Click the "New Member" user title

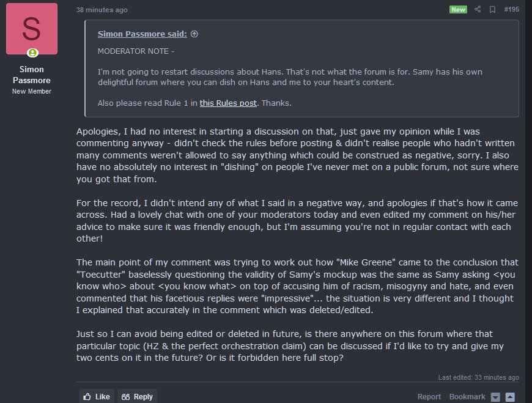point(32,91)
